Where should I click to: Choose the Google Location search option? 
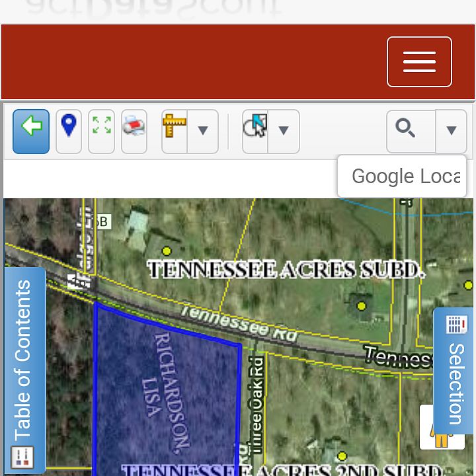(402, 177)
